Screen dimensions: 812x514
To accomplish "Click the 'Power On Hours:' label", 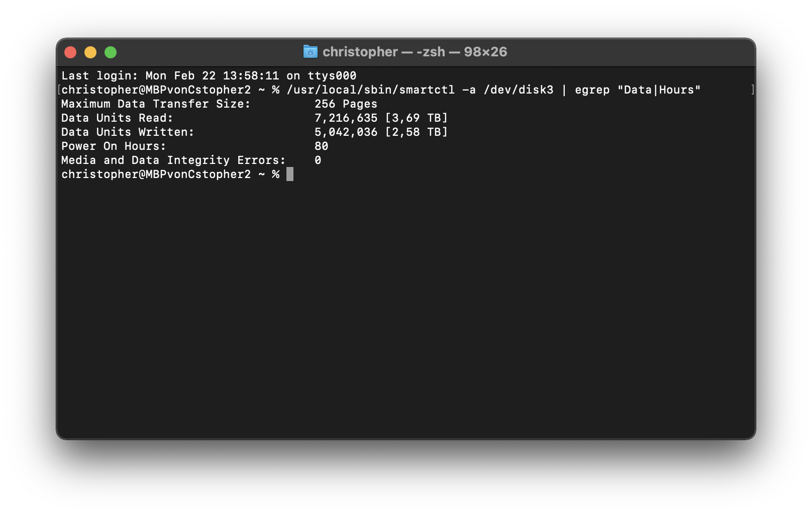I will point(114,146).
